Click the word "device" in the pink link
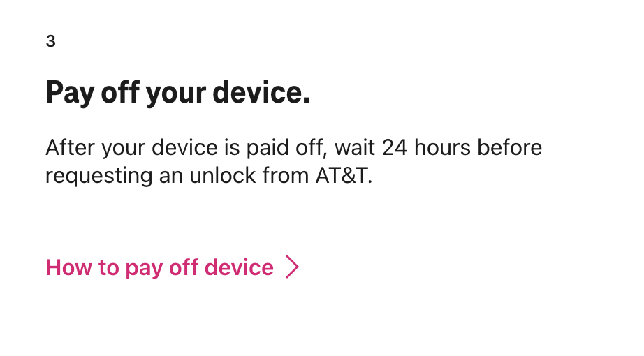 tap(239, 267)
